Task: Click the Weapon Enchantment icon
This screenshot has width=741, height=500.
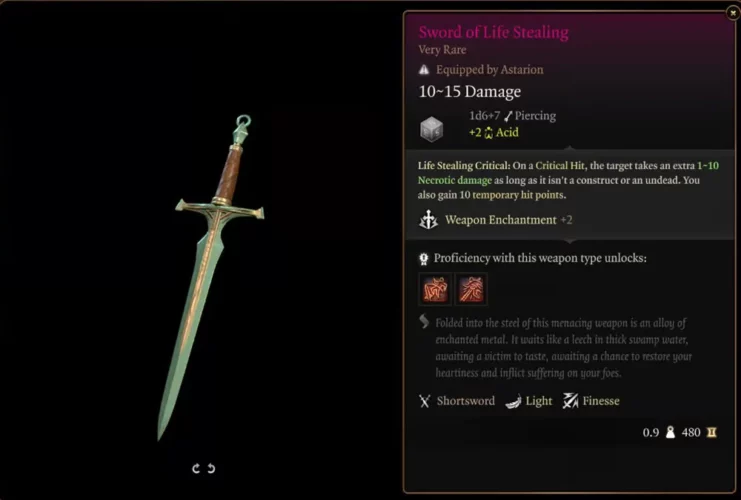Action: (428, 220)
